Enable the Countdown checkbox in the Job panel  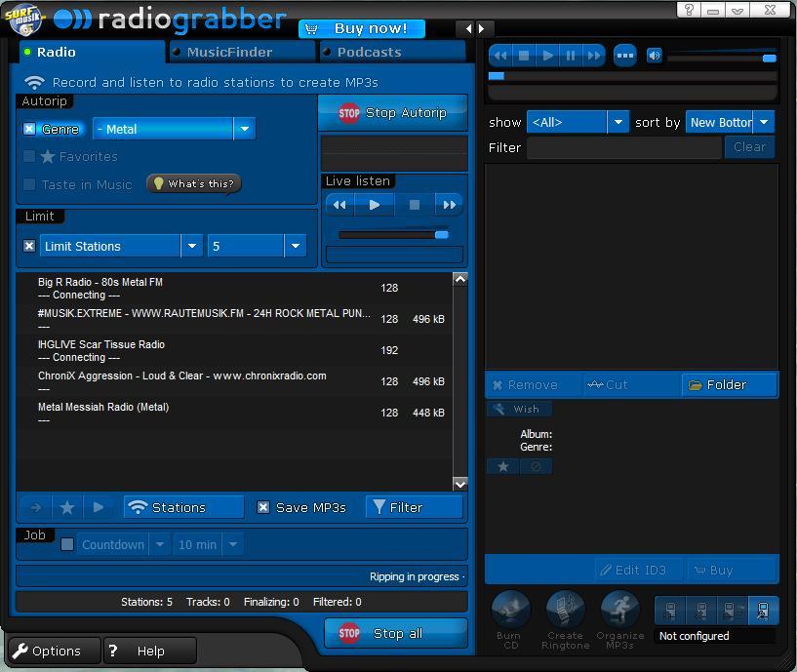[x=64, y=543]
